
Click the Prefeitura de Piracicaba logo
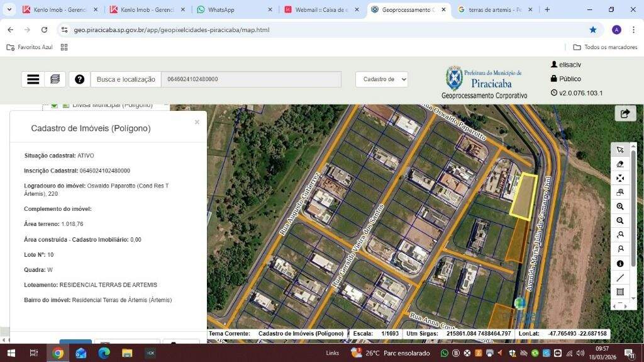coord(484,82)
